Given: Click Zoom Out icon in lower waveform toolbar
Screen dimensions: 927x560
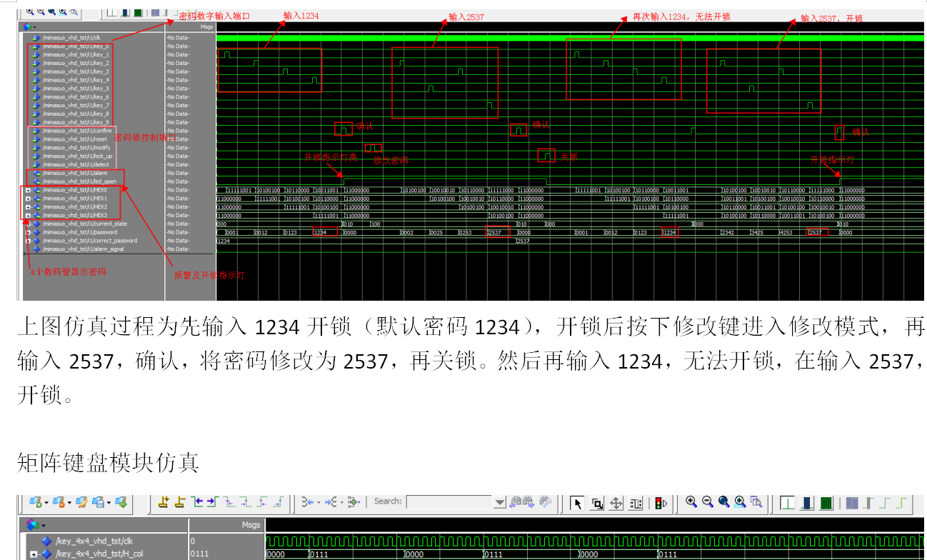Looking at the screenshot, I should point(707,502).
